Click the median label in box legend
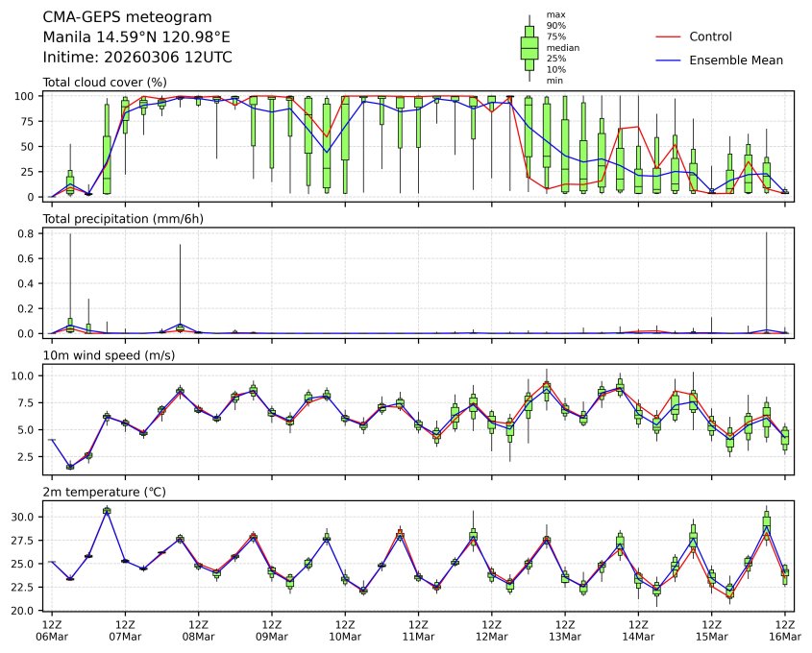Image resolution: width=812 pixels, height=653 pixels. [563, 47]
